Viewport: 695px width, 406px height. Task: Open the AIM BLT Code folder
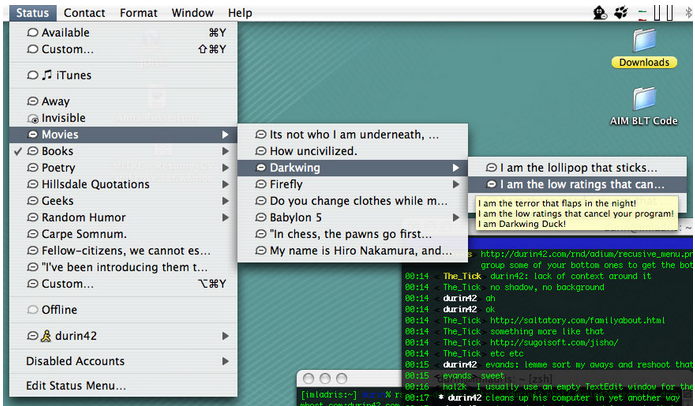(644, 106)
